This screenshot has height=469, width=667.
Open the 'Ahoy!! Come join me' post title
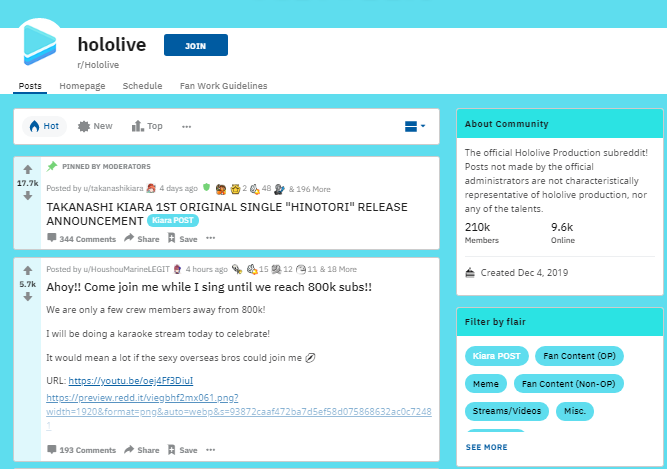coord(209,287)
